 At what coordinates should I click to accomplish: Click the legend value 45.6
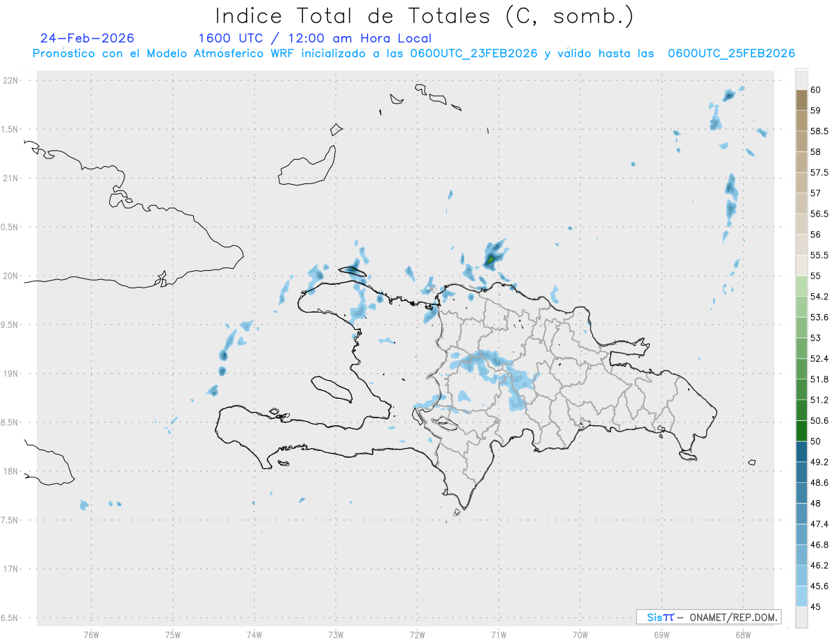(x=819, y=586)
